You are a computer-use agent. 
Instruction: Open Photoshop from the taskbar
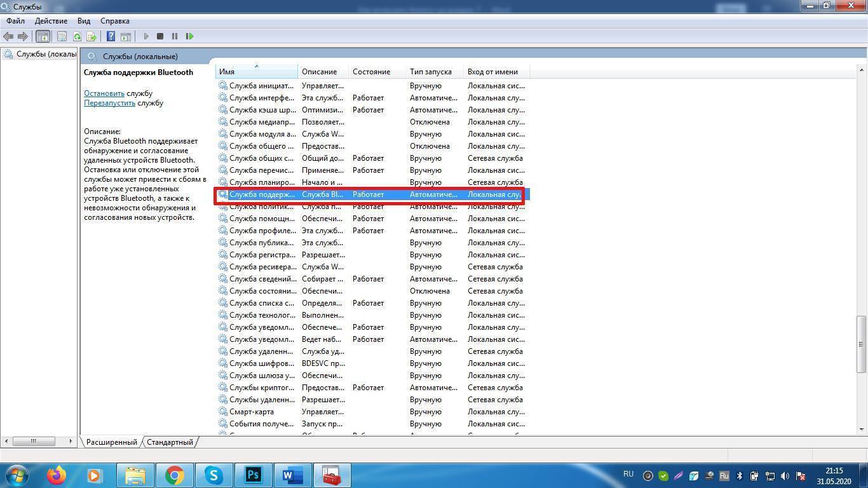click(x=253, y=475)
